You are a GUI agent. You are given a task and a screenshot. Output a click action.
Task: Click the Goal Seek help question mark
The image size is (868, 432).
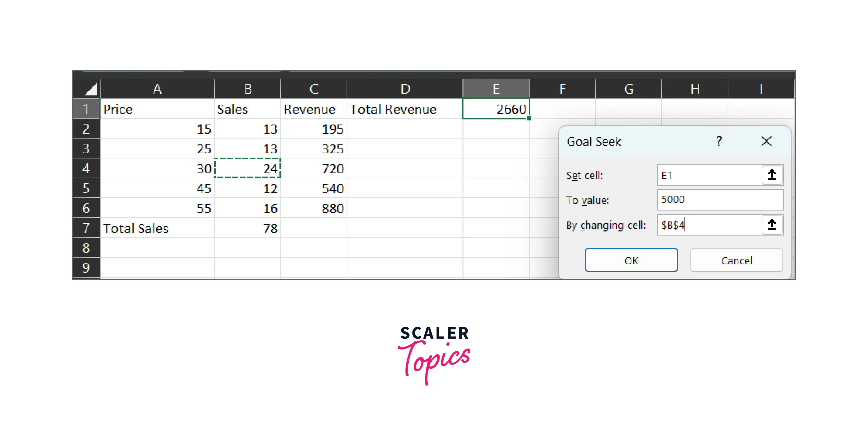pyautogui.click(x=719, y=141)
